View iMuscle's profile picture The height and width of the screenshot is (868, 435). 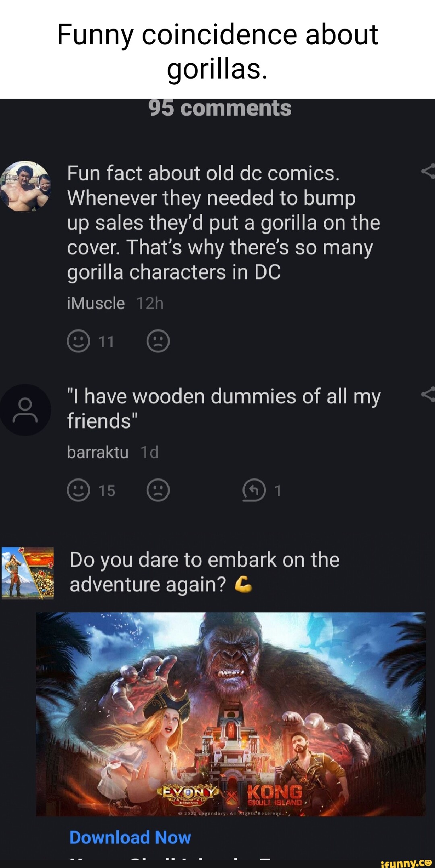25,186
